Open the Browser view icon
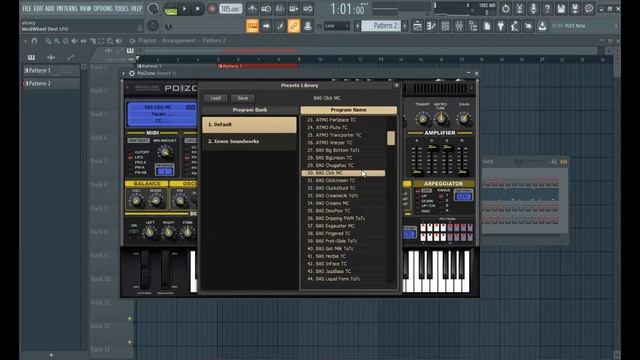Viewport: 640px width, 360px height. point(473,26)
